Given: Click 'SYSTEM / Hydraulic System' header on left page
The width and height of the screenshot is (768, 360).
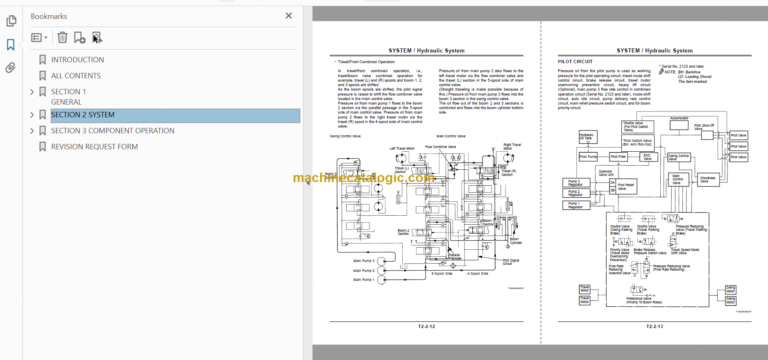Looking at the screenshot, I should click(426, 50).
